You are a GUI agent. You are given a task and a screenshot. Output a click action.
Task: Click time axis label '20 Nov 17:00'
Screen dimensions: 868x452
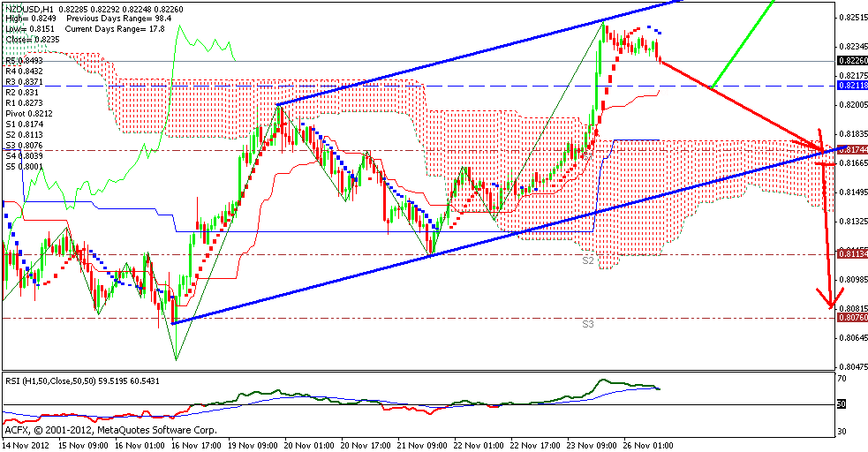[x=366, y=445]
